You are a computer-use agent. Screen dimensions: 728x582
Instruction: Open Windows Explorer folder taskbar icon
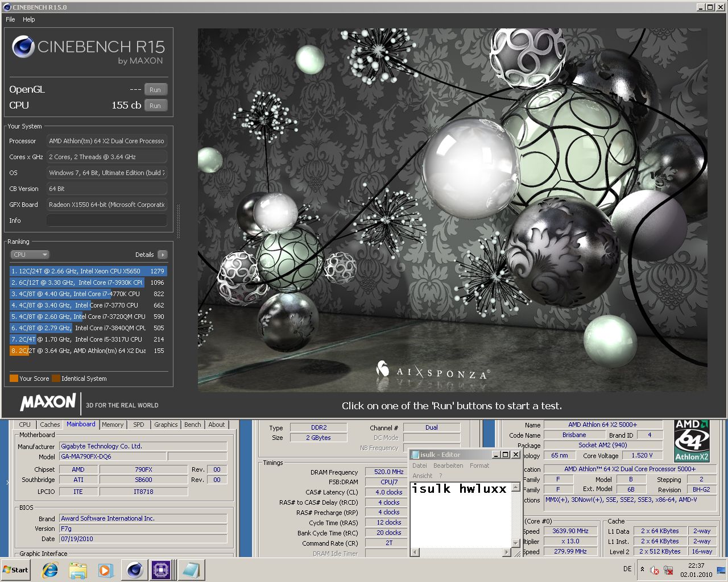pyautogui.click(x=78, y=570)
